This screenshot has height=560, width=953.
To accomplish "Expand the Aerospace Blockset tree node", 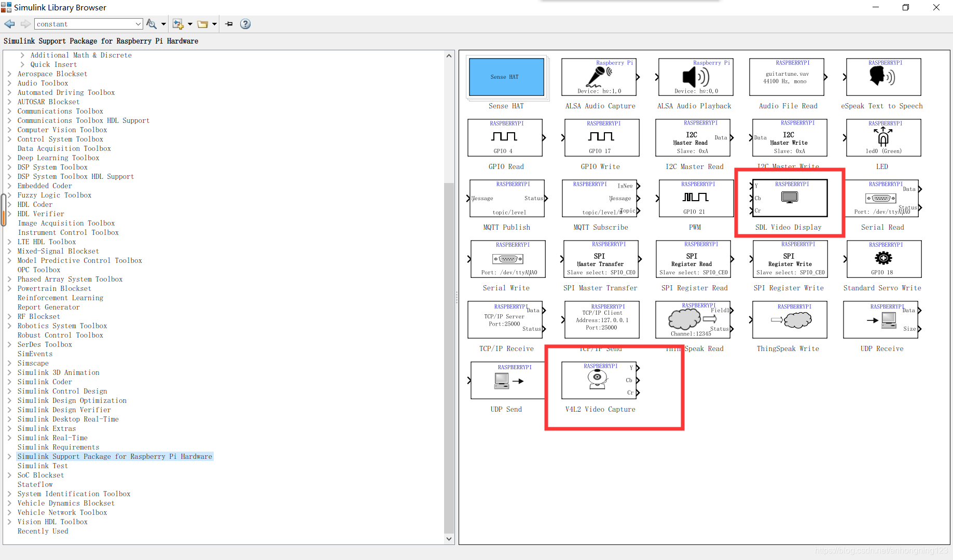I will (x=9, y=74).
